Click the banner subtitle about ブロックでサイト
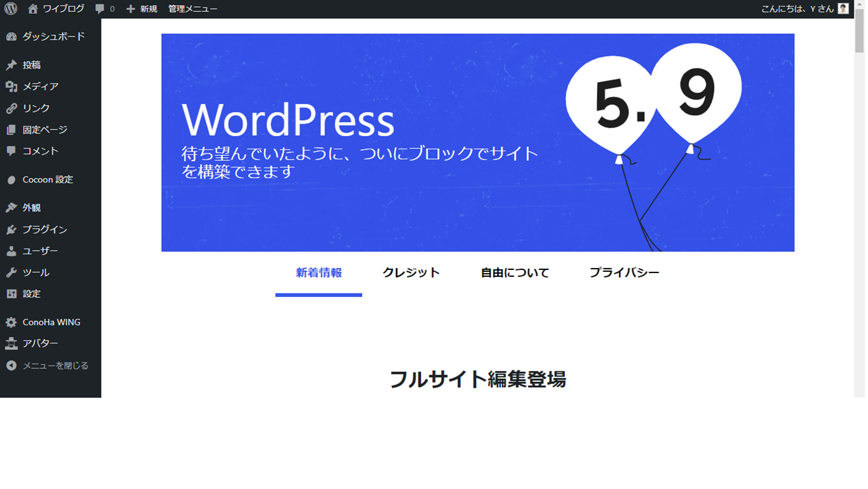Image resolution: width=868 pixels, height=489 pixels. click(360, 162)
